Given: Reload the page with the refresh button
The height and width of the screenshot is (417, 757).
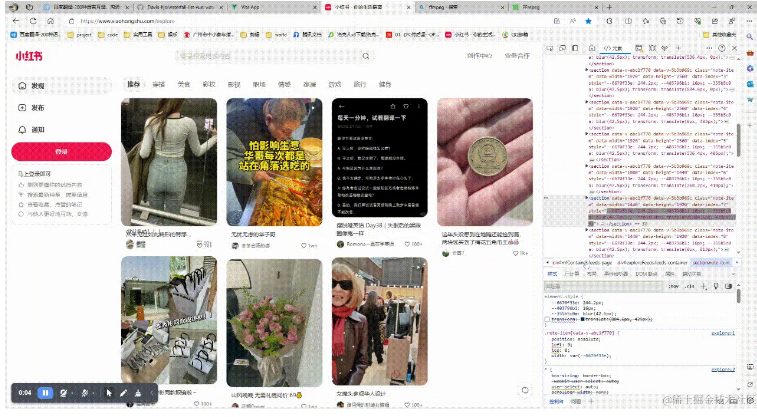Looking at the screenshot, I should coord(33,21).
